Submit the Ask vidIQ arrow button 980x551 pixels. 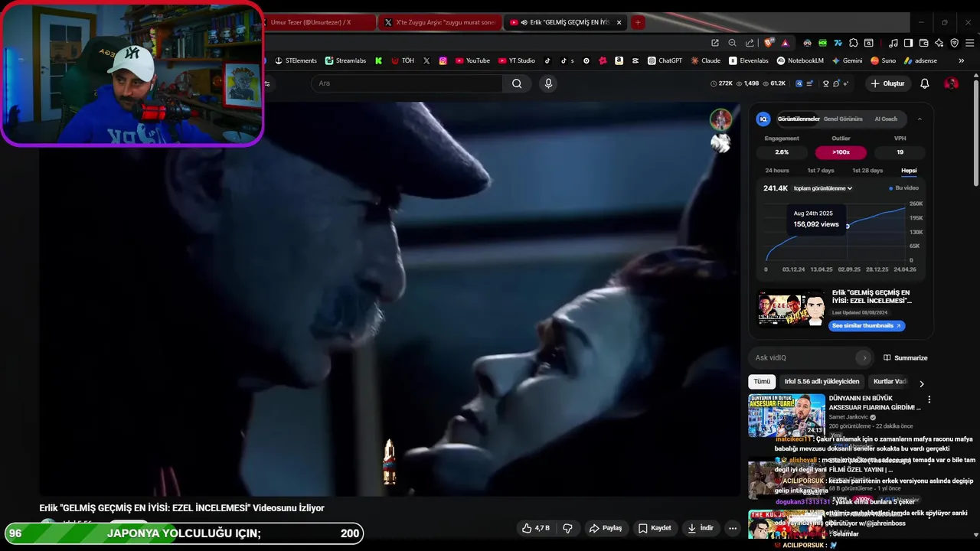[x=864, y=357]
